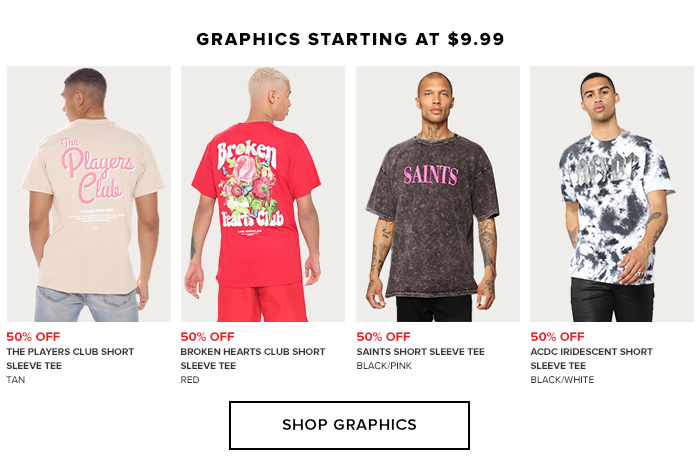Click Saints Short Sleeve Tee title
The image size is (700, 465).
point(420,352)
